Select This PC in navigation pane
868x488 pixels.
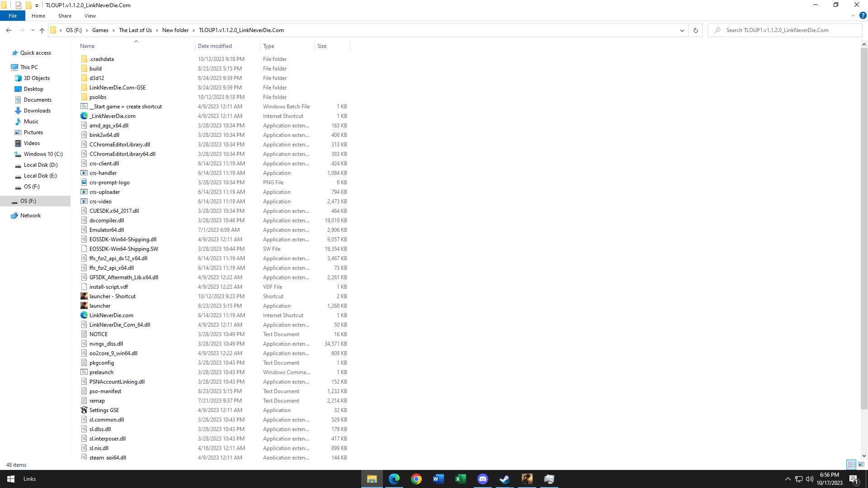point(29,67)
